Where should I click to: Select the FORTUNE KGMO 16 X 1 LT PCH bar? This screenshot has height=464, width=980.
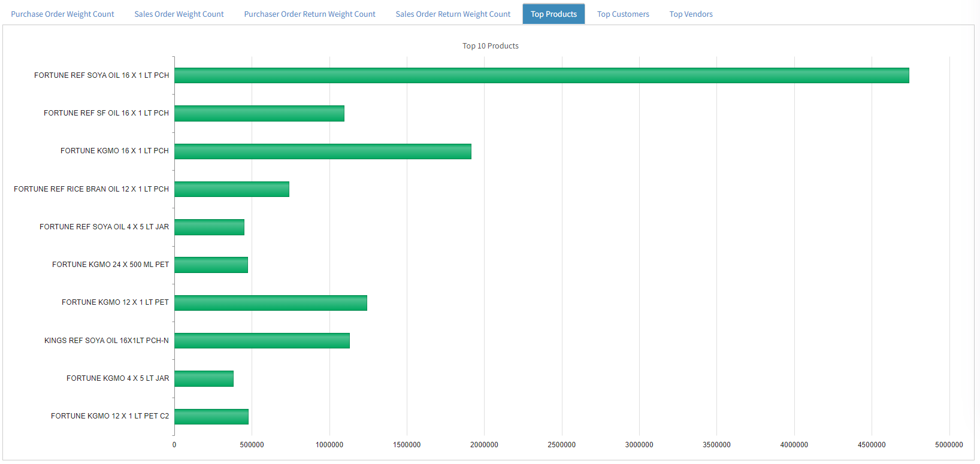pos(323,151)
